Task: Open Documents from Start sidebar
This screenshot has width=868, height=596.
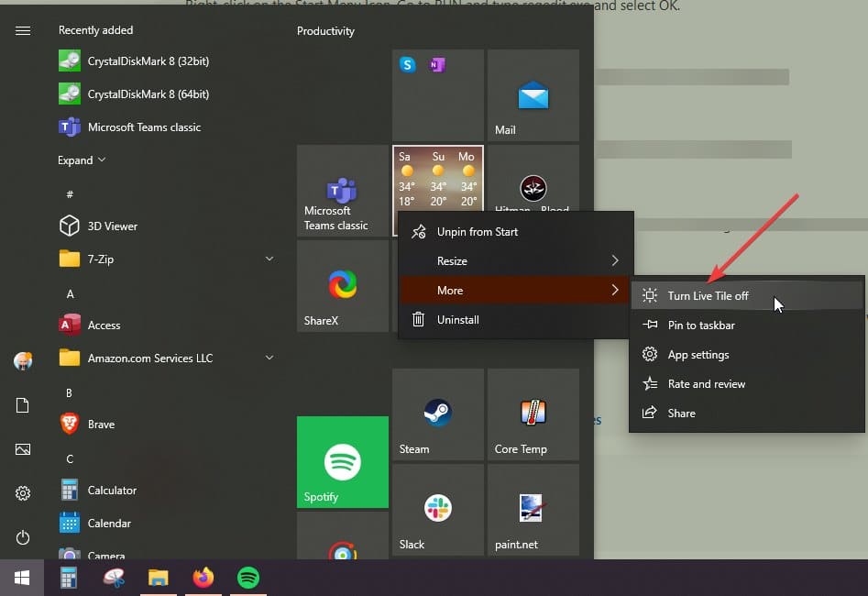Action: click(x=23, y=405)
